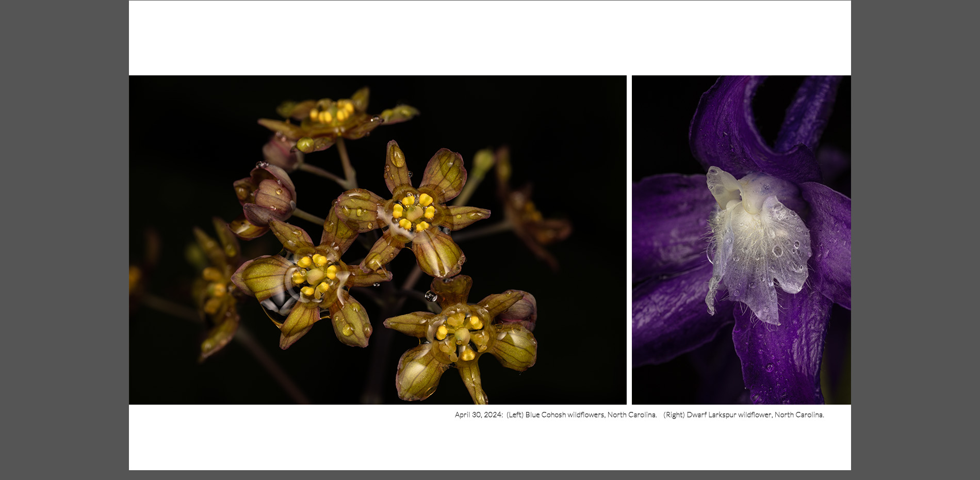Click the gray margin left of the page
980x480 pixels.
[x=64, y=240]
